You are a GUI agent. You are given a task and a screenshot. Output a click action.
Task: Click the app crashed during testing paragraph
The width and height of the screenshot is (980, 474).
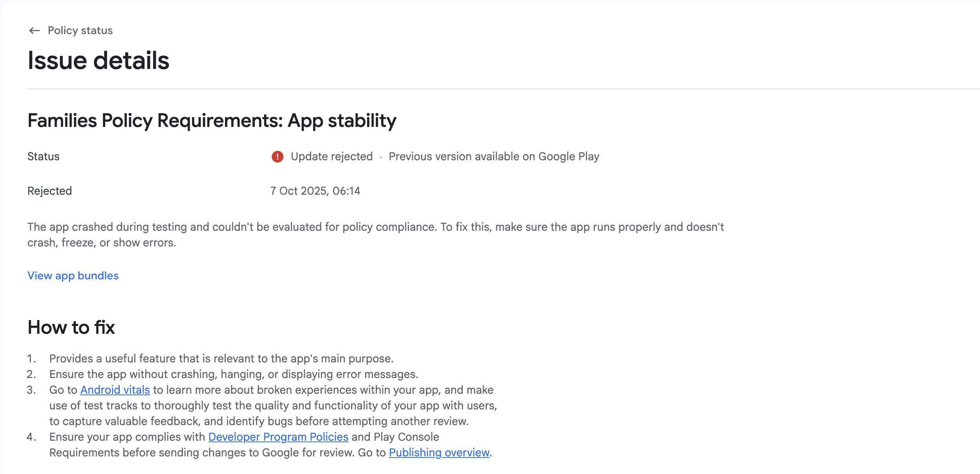pyautogui.click(x=375, y=227)
